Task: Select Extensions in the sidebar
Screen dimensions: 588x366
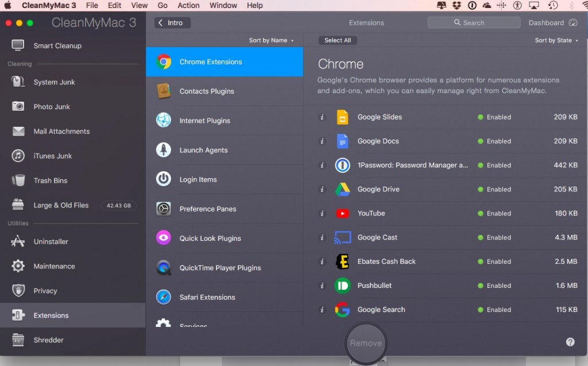Action: (x=73, y=315)
